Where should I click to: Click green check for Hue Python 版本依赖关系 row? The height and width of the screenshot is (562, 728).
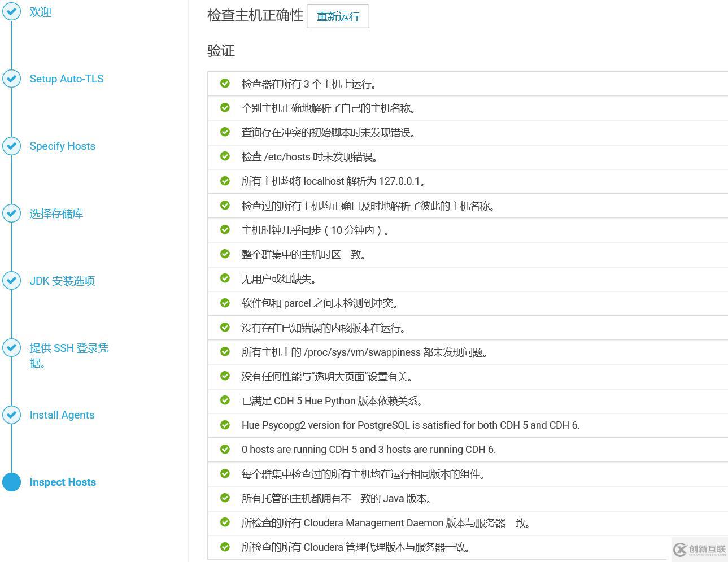225,400
